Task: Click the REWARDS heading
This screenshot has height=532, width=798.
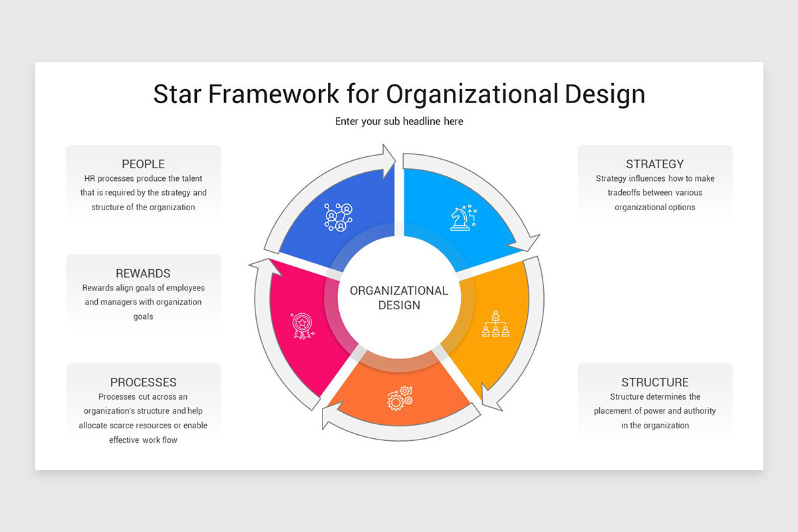Action: tap(143, 273)
